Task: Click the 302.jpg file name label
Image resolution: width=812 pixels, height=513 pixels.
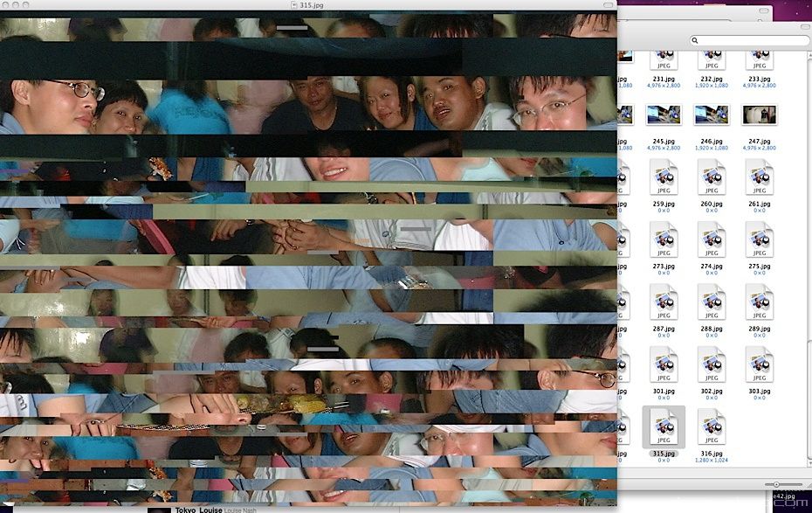Action: (x=712, y=392)
